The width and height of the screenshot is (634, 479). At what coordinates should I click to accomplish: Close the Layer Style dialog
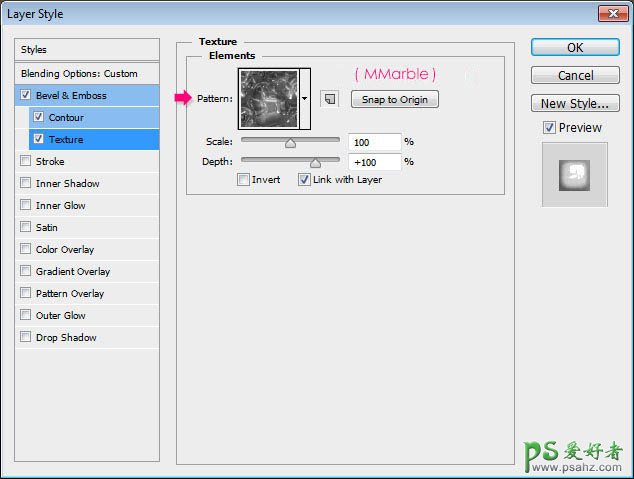(x=612, y=13)
